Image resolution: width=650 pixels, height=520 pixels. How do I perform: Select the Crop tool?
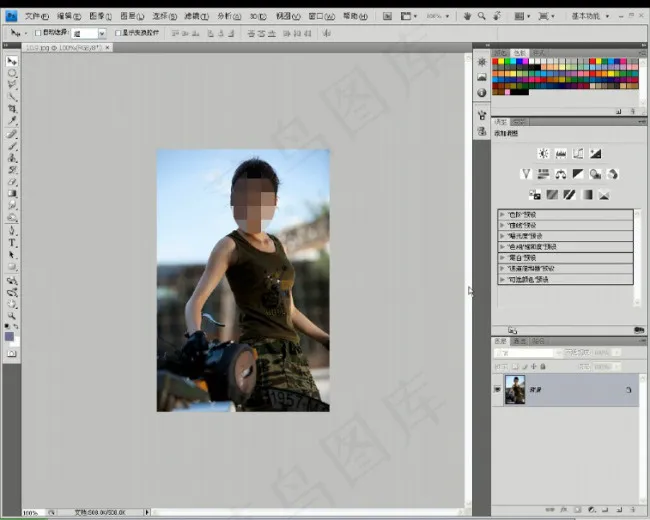click(12, 108)
